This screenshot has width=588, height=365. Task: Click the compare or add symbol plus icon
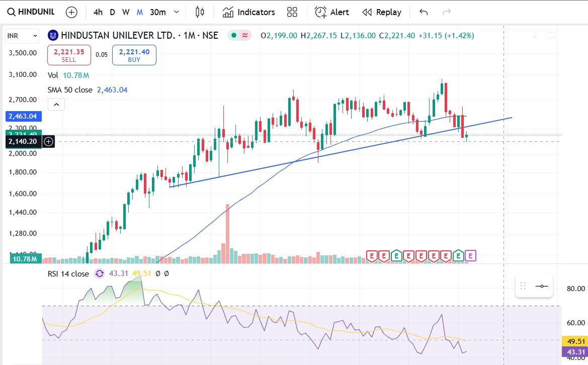click(x=71, y=13)
